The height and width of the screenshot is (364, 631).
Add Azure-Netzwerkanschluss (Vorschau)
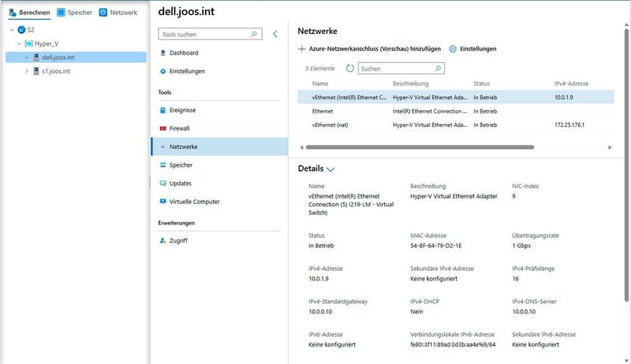[x=369, y=49]
